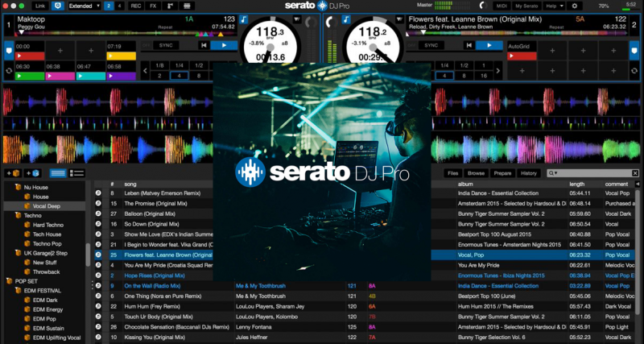The width and height of the screenshot is (644, 344).
Task: Add a new smart crate with the blue crate icon
Action: 32,173
